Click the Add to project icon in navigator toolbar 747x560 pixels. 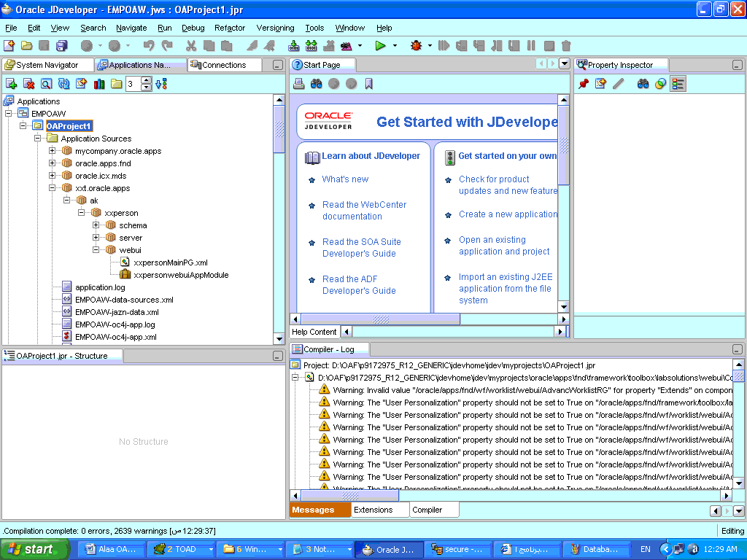(12, 85)
